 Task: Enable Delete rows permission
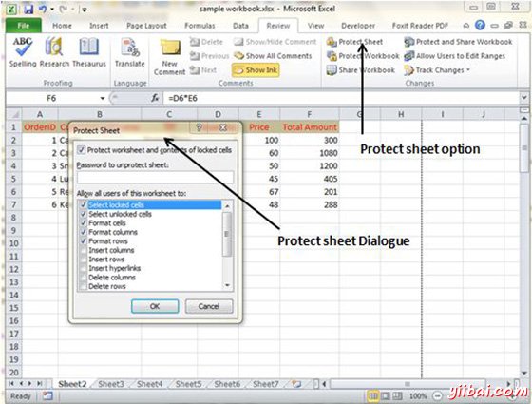click(x=84, y=286)
